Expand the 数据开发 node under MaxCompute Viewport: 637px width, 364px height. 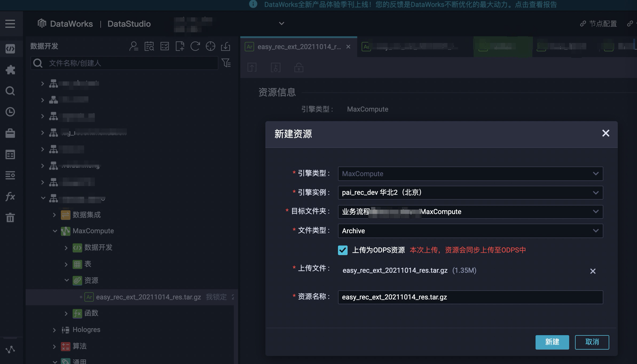pyautogui.click(x=66, y=248)
